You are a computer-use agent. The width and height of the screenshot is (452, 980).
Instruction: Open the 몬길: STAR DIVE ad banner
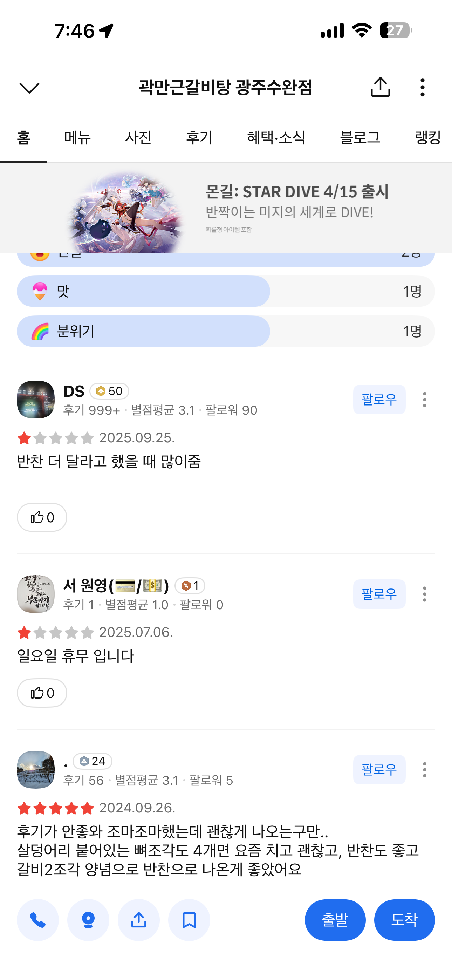[x=226, y=209]
